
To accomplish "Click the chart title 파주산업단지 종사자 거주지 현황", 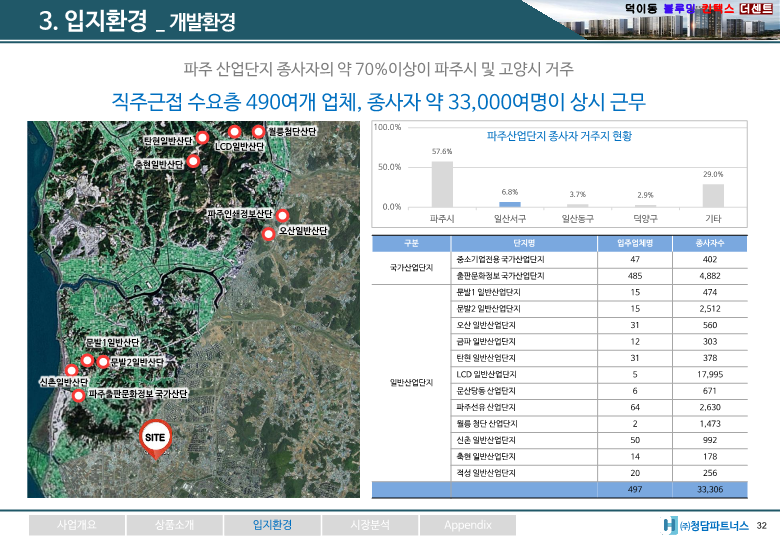I will pyautogui.click(x=559, y=136).
